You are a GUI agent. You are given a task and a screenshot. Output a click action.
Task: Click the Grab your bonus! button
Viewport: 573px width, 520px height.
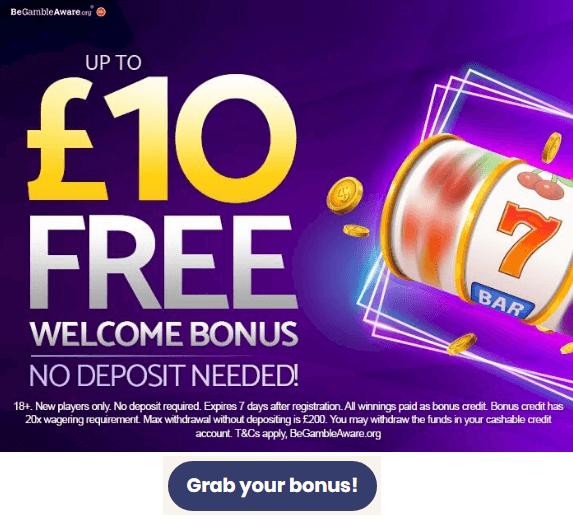(272, 485)
